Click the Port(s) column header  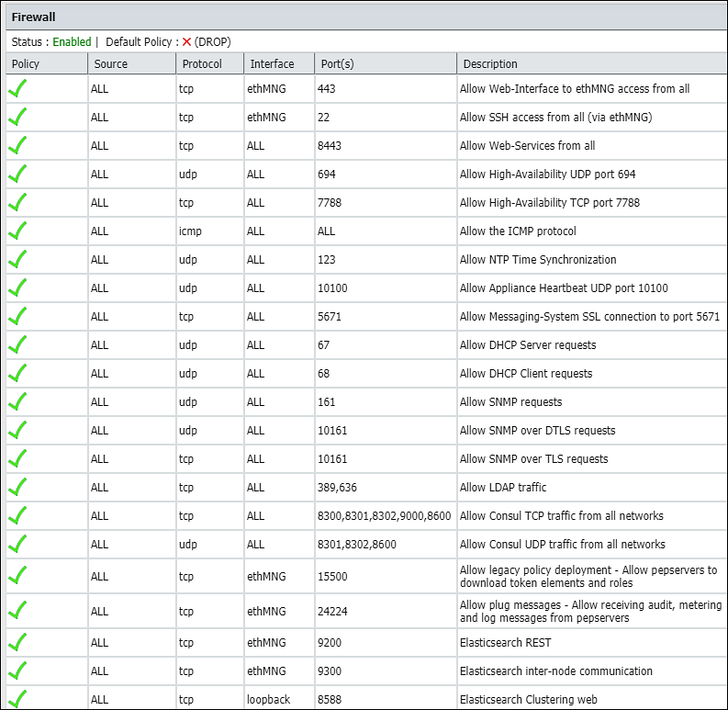386,63
